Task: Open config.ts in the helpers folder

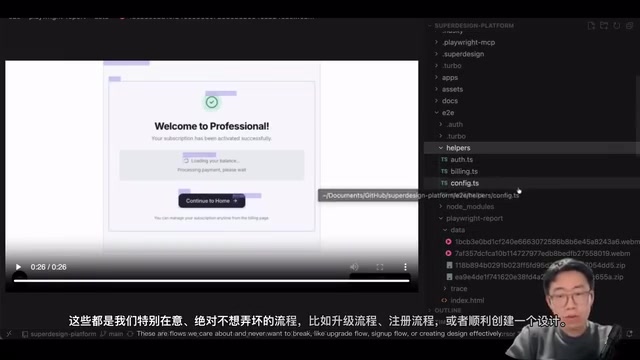Action: pyautogui.click(x=464, y=183)
